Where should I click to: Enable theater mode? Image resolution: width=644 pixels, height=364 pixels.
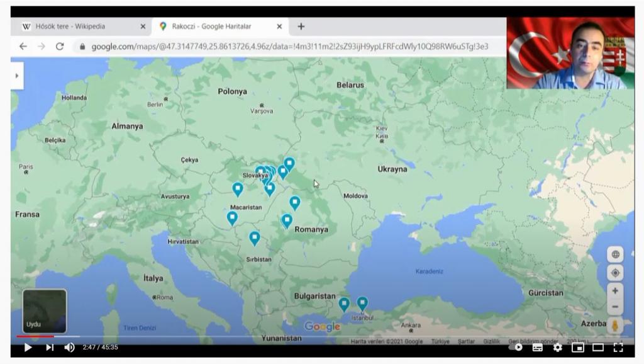point(598,348)
